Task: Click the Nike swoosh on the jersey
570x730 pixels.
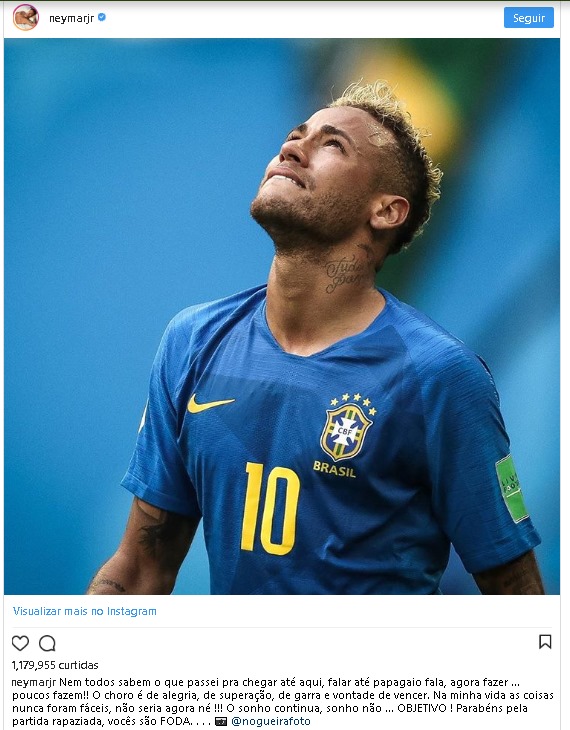Action: (x=210, y=404)
